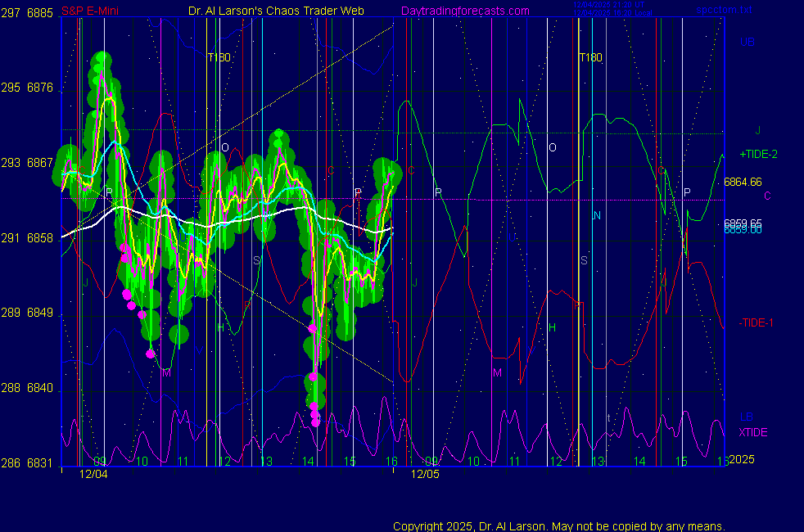Screen dimensions: 804x532
Task: Click the Daytradingforecasts.com link
Action: tap(464, 11)
